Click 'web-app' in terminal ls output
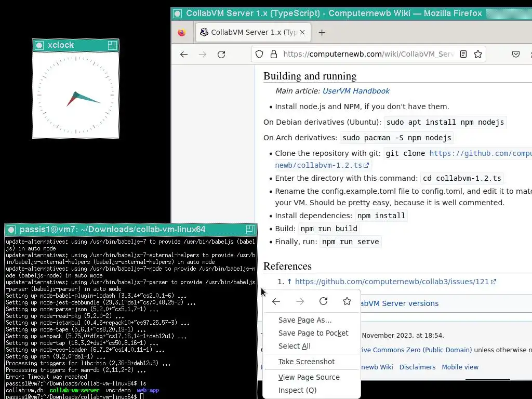532x399 pixels. (x=148, y=390)
